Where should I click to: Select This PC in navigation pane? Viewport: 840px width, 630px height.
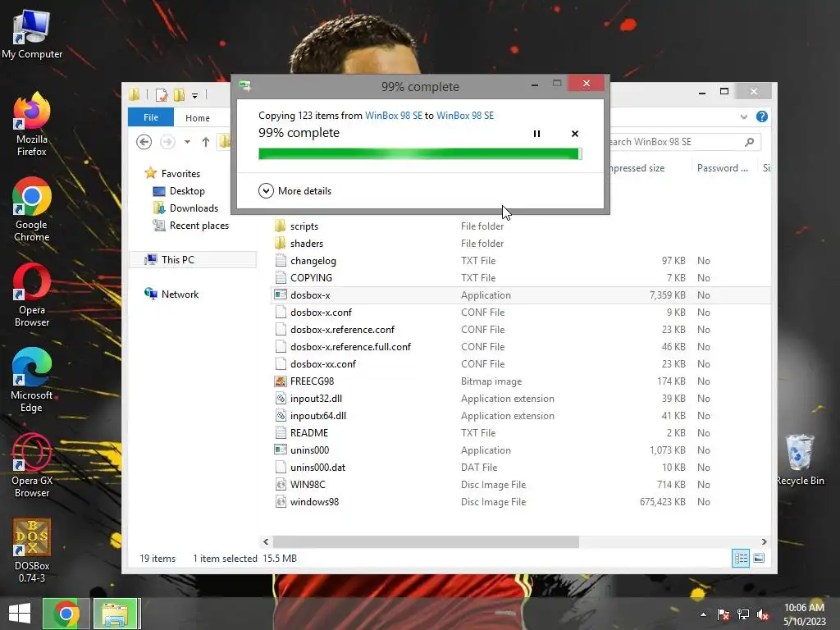point(178,260)
